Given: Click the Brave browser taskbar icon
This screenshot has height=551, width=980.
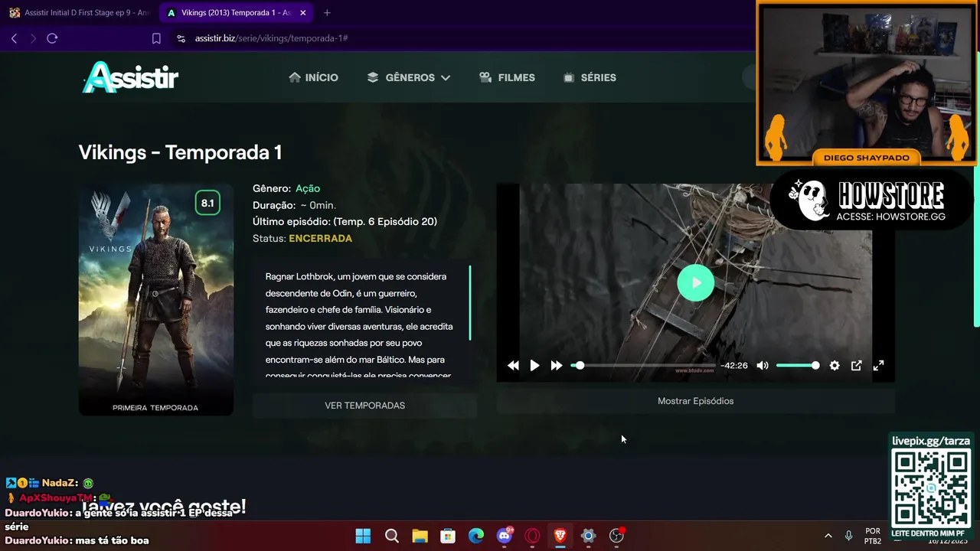Looking at the screenshot, I should point(560,536).
